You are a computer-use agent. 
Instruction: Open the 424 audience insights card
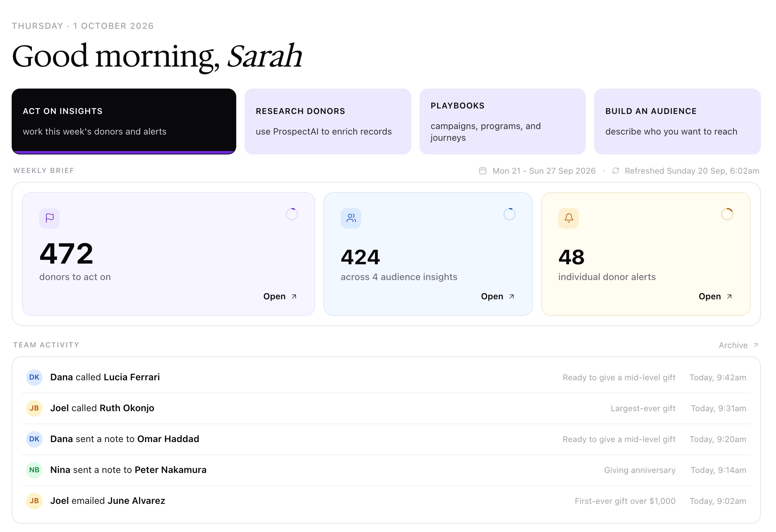(498, 296)
